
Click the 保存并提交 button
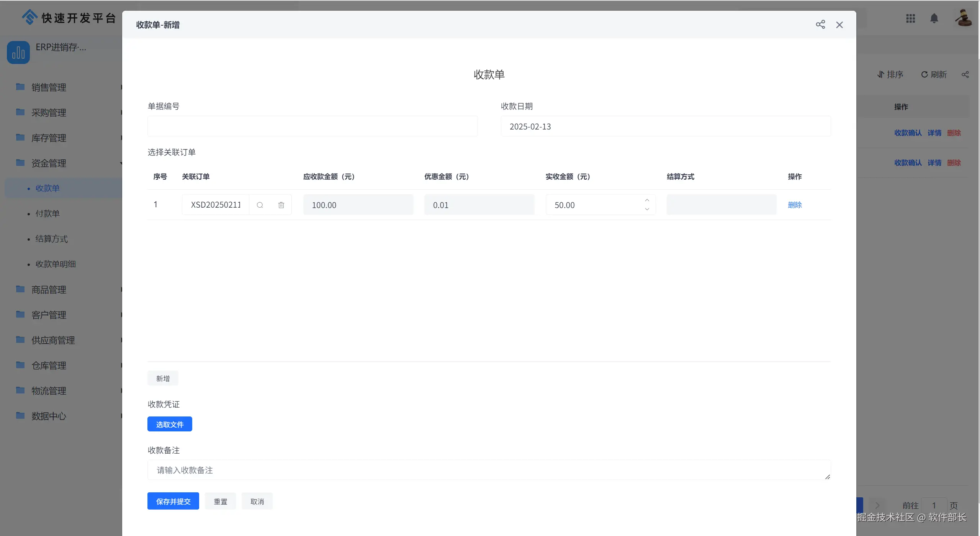[173, 501]
